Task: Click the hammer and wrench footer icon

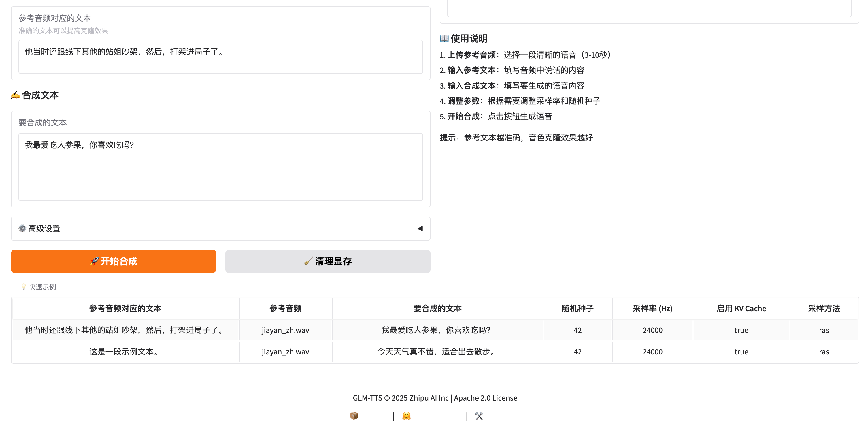Action: point(479,416)
